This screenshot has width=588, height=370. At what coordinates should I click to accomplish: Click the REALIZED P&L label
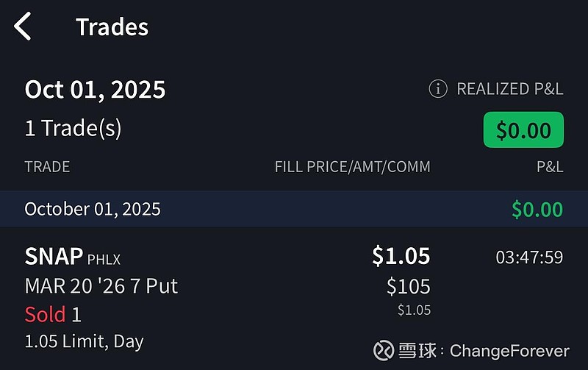509,89
